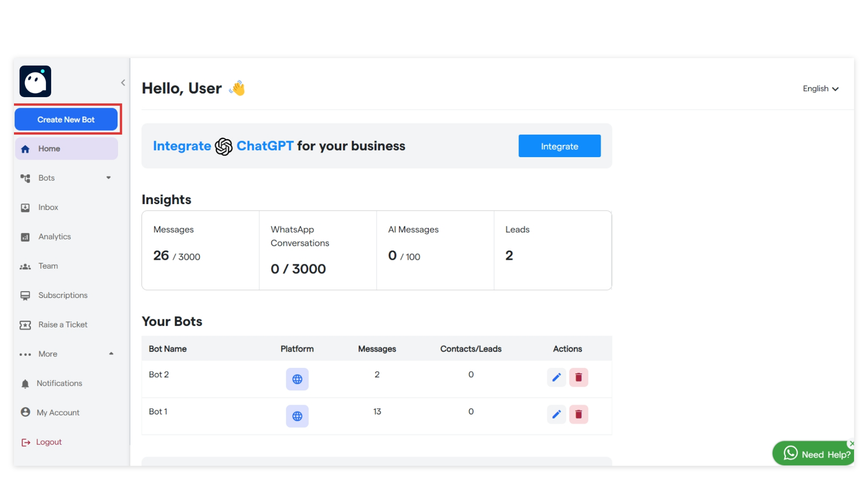The width and height of the screenshot is (868, 502).
Task: Click Integrate for ChatGPT integration
Action: pyautogui.click(x=559, y=146)
